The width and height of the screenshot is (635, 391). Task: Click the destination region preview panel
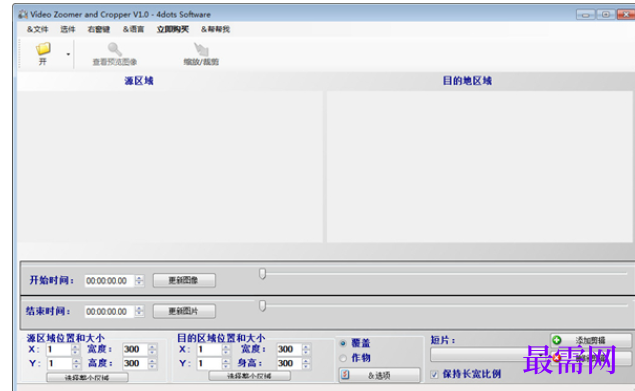coord(479,167)
